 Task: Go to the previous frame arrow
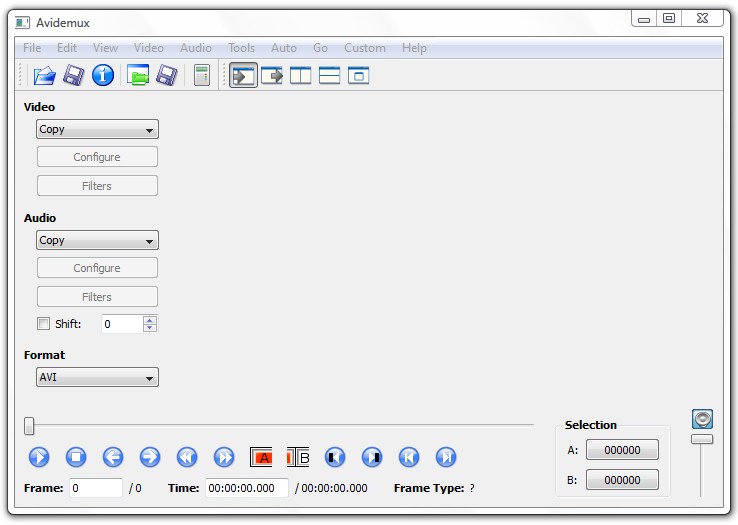113,457
